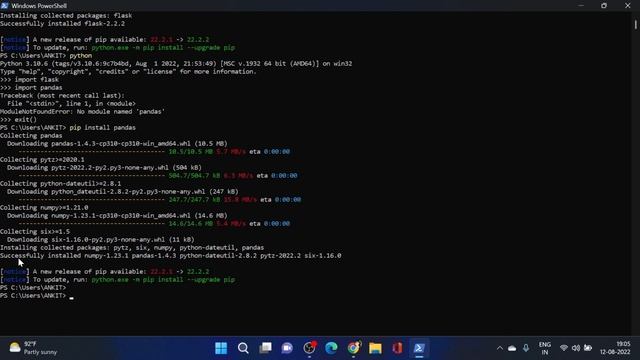Screen dimensions: 640x360
Task: Click the 'Collecting numpy>=1.21.0' line
Action: 44,208
